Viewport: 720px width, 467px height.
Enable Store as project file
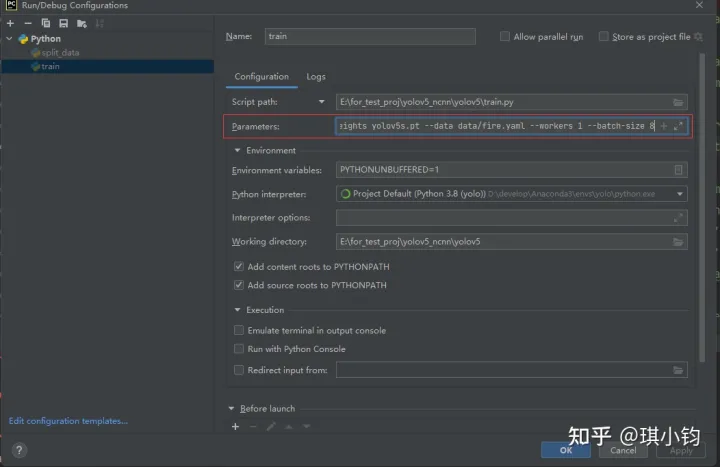(603, 36)
